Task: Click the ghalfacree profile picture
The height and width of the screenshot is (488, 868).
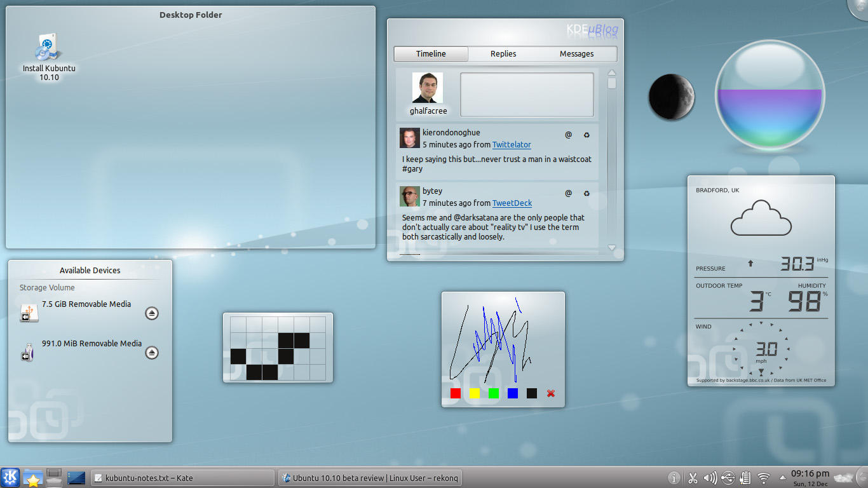Action: click(x=428, y=88)
